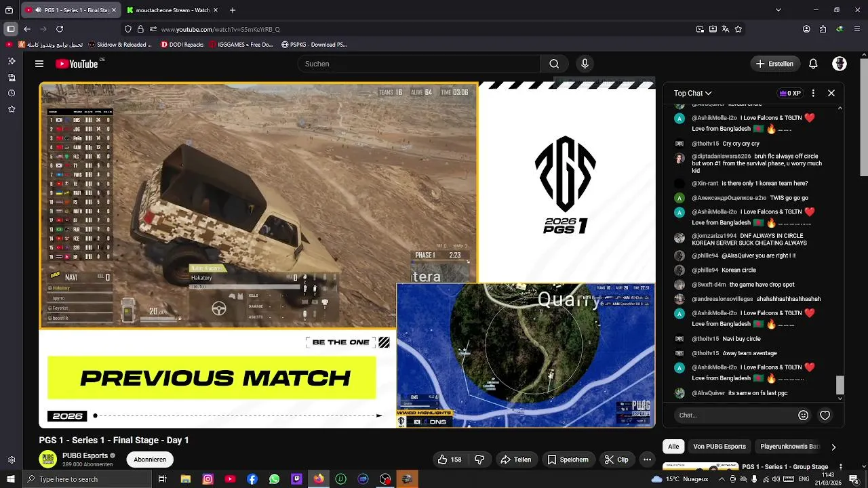
Task: Open browser sidebar history clock icon
Action: pos(12,93)
